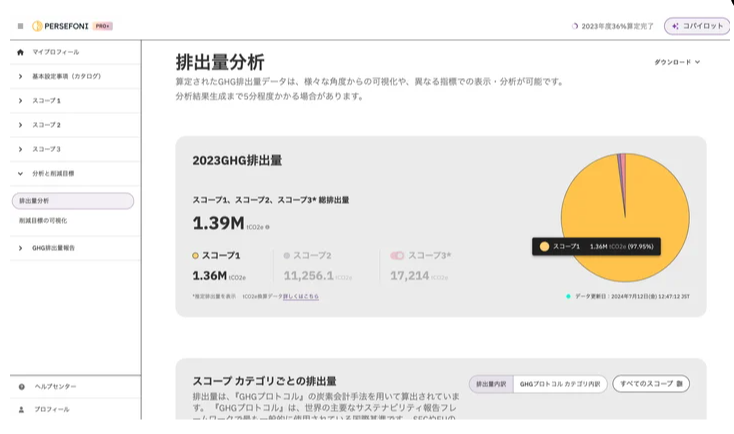Open the ダウンロード dropdown
Image resolution: width=734 pixels, height=434 pixels.
pos(677,62)
